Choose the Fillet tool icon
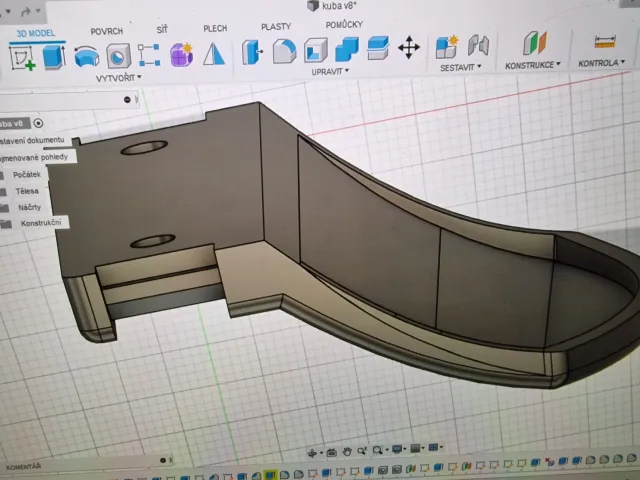 point(284,51)
